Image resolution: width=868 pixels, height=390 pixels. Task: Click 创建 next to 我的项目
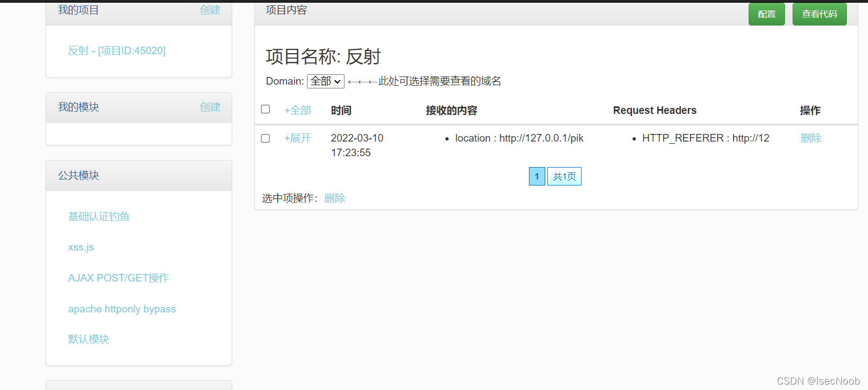coord(210,10)
